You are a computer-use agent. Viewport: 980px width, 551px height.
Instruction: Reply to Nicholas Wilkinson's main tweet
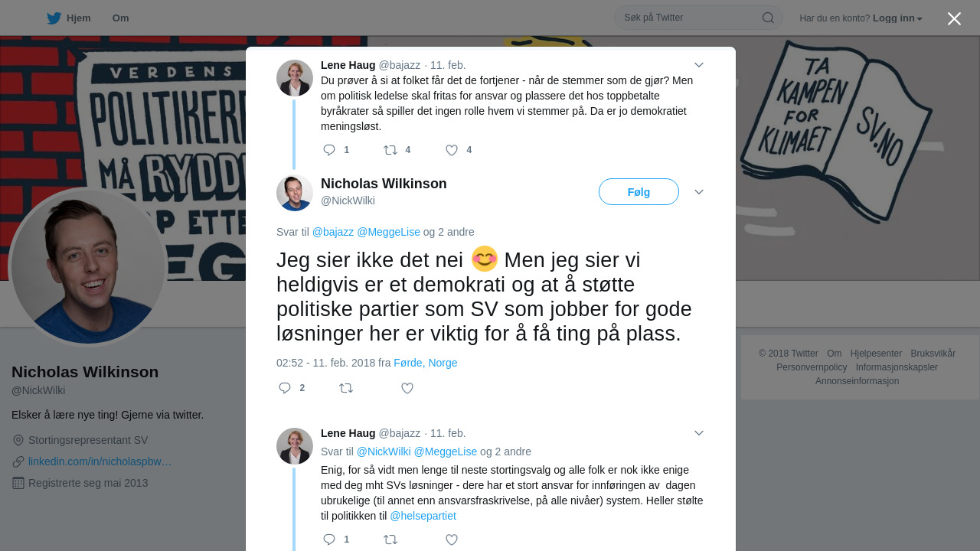tap(285, 388)
